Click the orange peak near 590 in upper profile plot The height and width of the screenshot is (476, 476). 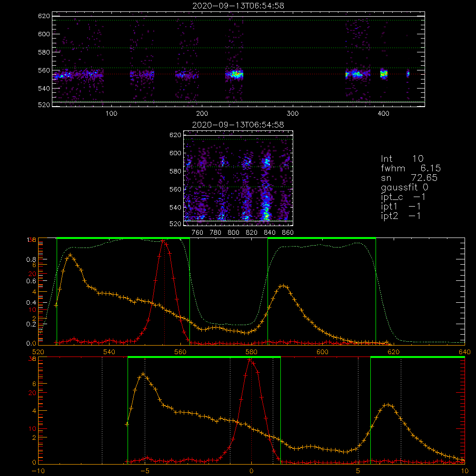(283, 286)
